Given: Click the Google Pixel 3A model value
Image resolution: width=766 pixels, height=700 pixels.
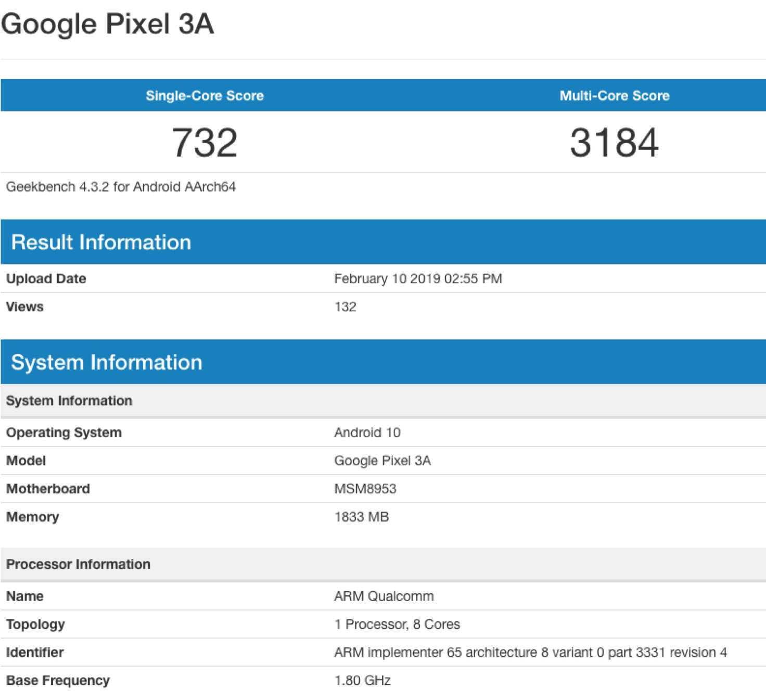Looking at the screenshot, I should point(382,461).
